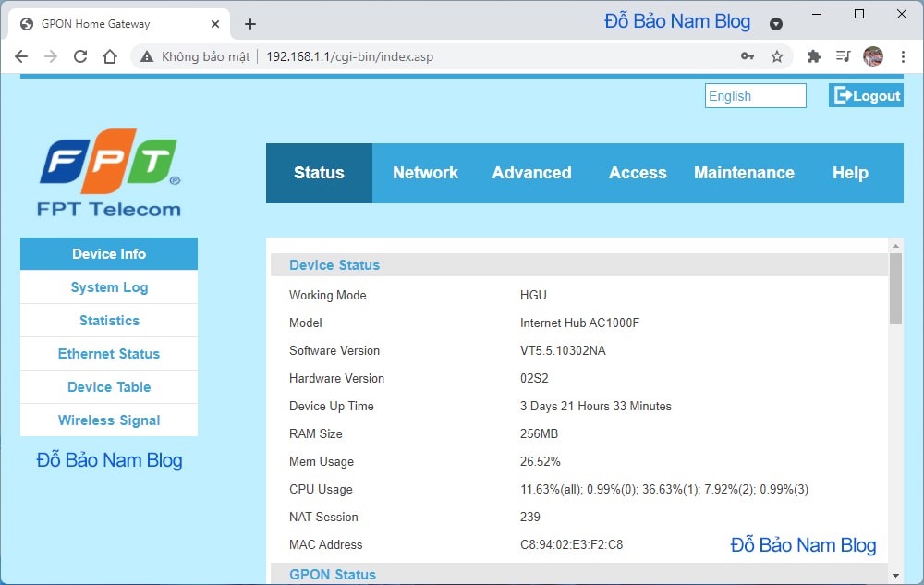Click RAM Size value 256MB
Image resolution: width=924 pixels, height=585 pixels.
pyautogui.click(x=539, y=433)
